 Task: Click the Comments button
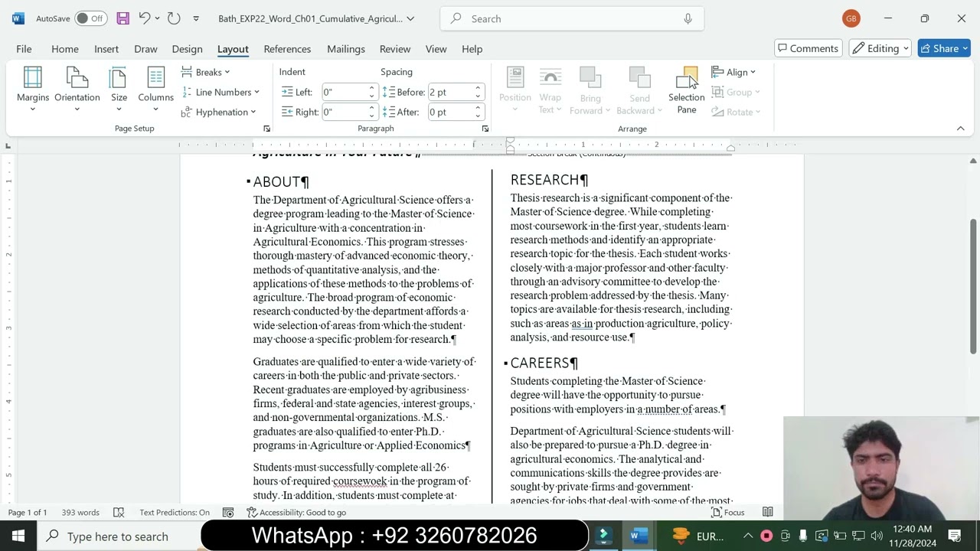coord(808,48)
